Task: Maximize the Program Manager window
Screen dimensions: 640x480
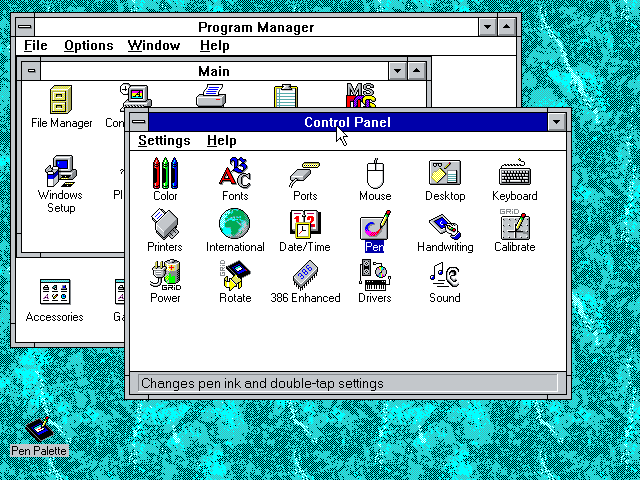Action: pos(507,27)
